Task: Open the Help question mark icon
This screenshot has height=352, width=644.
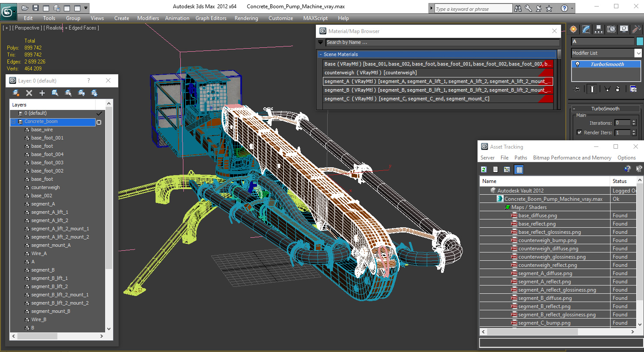Action: (564, 8)
